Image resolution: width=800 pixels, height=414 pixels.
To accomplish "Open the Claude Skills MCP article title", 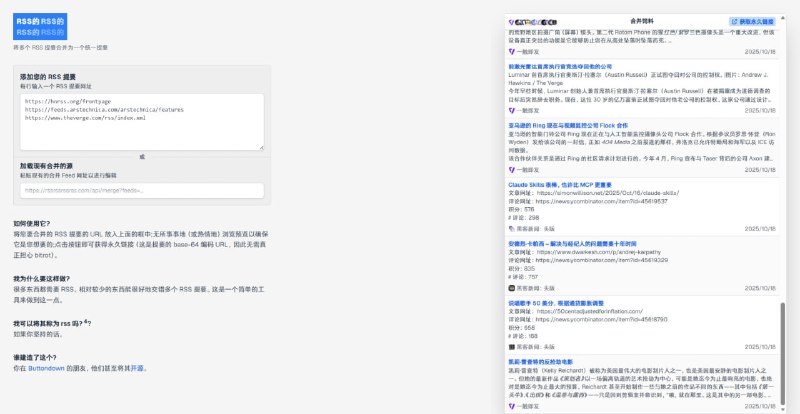I will [x=560, y=185].
